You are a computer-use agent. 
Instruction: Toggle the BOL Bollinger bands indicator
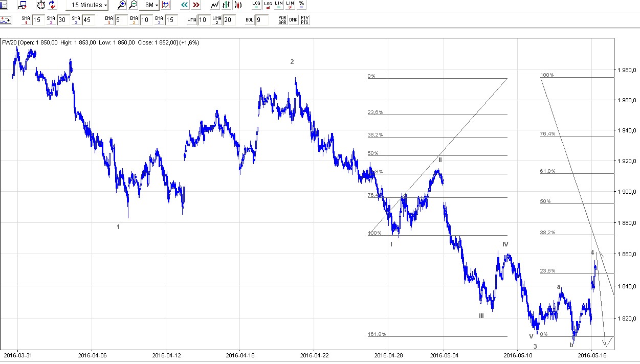click(250, 20)
